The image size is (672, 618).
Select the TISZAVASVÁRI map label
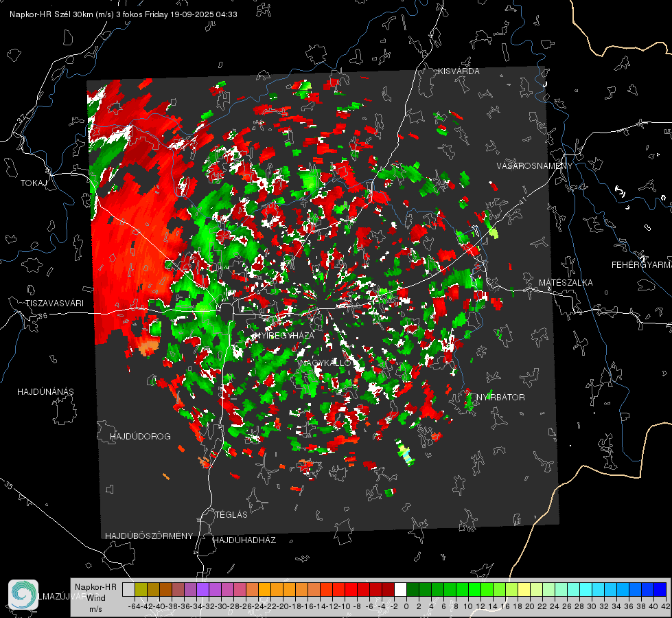[x=54, y=304]
